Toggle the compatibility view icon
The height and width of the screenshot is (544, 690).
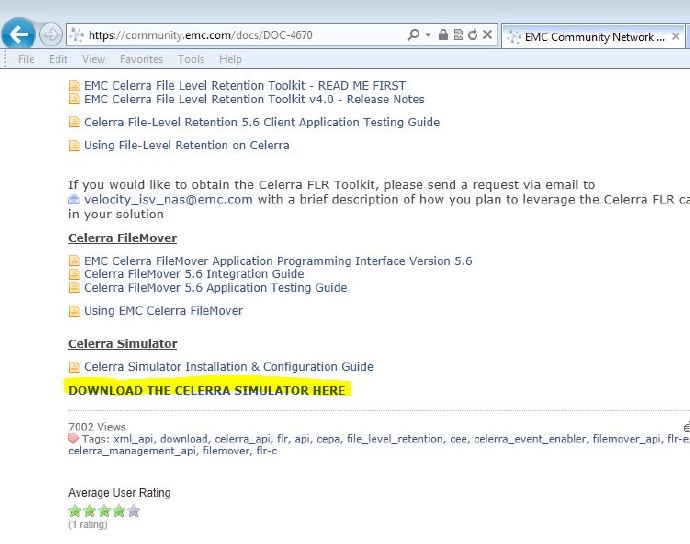click(x=458, y=34)
